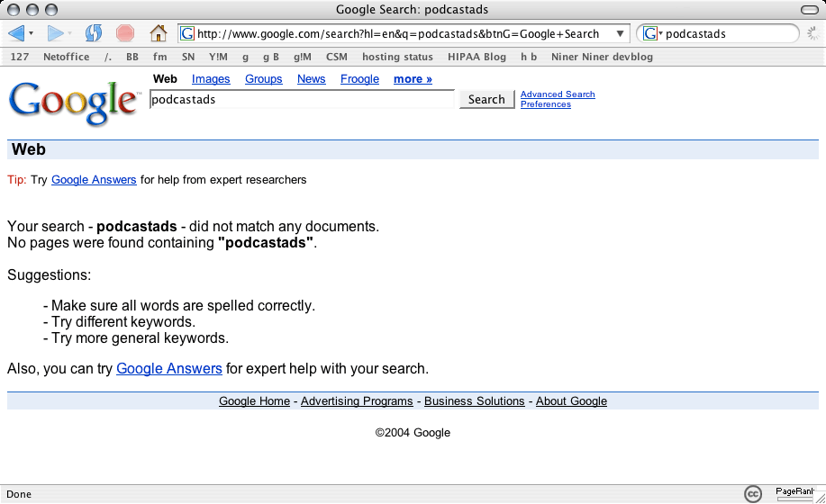This screenshot has width=826, height=504.
Task: Switch to the News search tab
Action: point(312,79)
